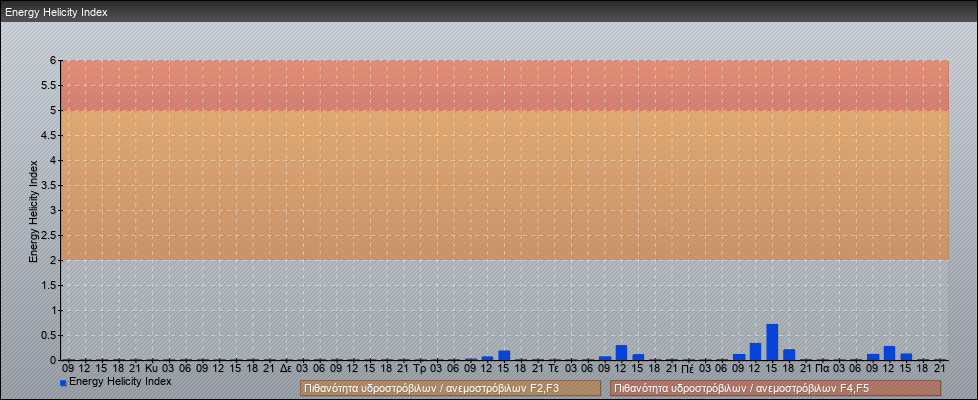
Task: Click the Πέ day label on x-axis
Action: [x=688, y=369]
